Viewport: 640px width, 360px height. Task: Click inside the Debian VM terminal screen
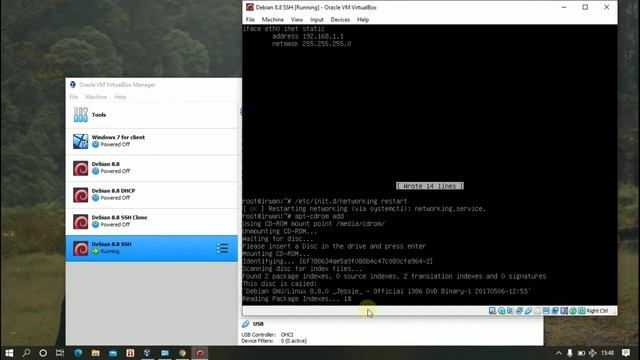tap(429, 165)
